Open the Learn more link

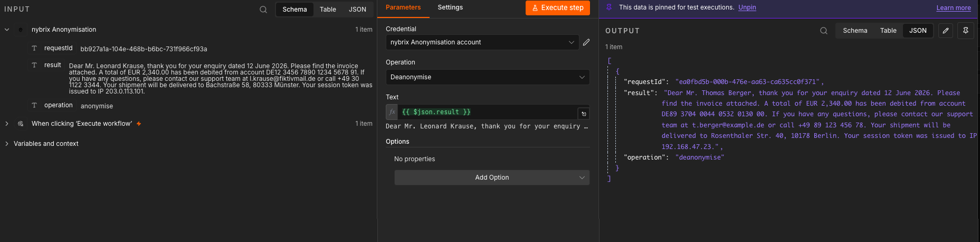tap(954, 8)
